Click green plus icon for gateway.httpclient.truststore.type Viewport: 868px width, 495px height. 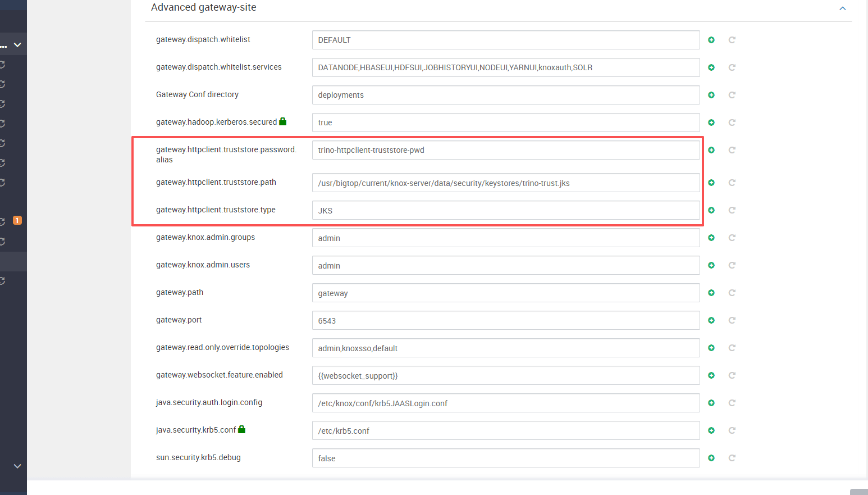[711, 210]
